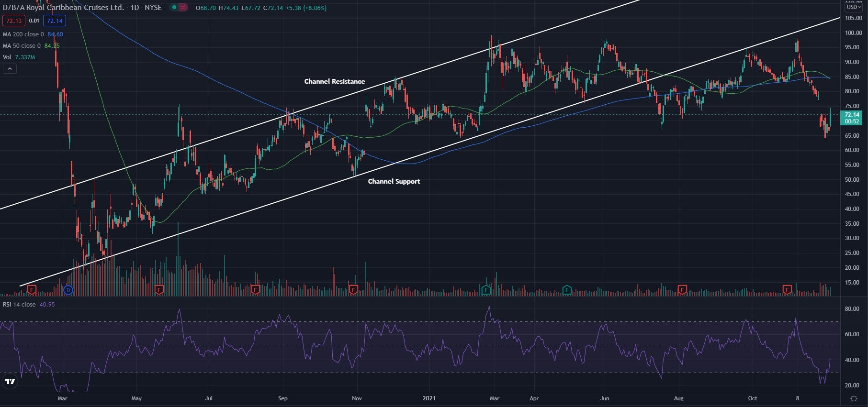Click the earnings E marker before March 2020
Image resolution: width=868 pixels, height=407 pixels.
pyautogui.click(x=32, y=290)
